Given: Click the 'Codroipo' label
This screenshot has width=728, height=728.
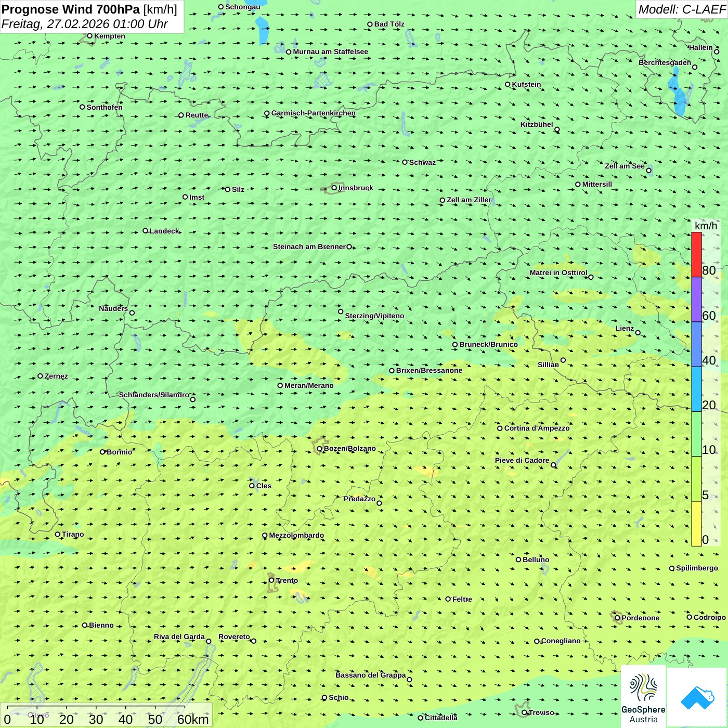Looking at the screenshot, I should [x=710, y=617].
